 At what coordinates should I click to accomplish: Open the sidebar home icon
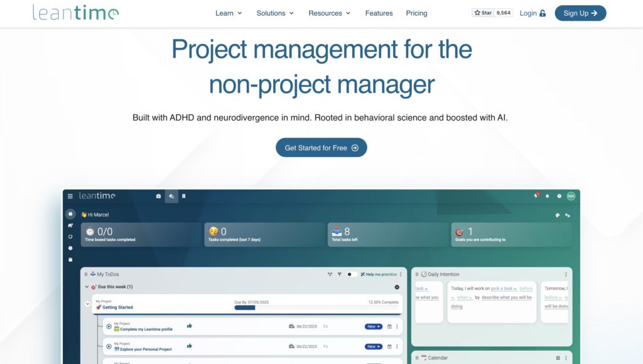pos(70,225)
